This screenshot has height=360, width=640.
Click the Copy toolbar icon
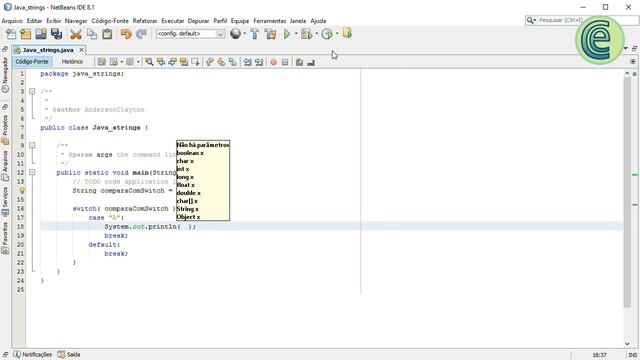pos(92,34)
